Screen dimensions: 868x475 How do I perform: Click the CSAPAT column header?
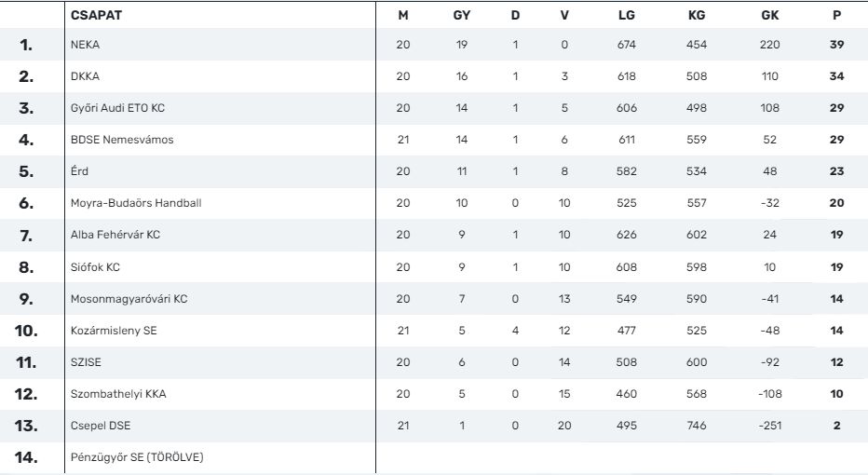(x=96, y=16)
